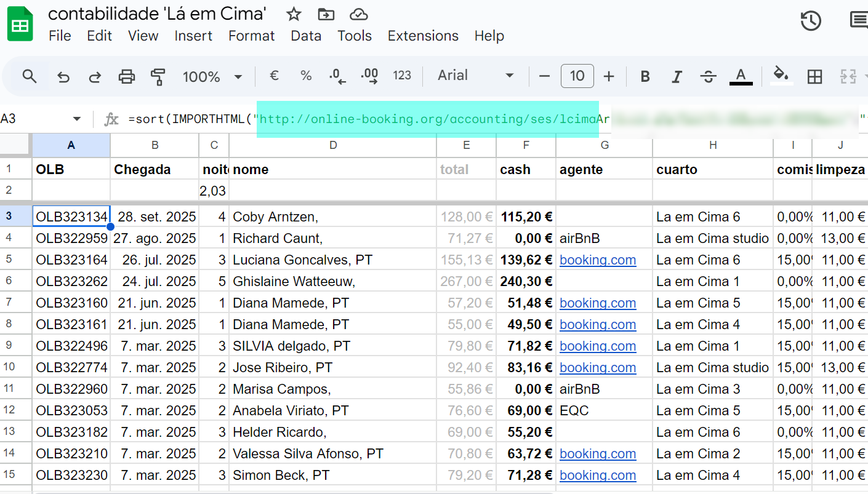This screenshot has width=868, height=494.
Task: Print the spreadsheet
Action: tap(127, 77)
